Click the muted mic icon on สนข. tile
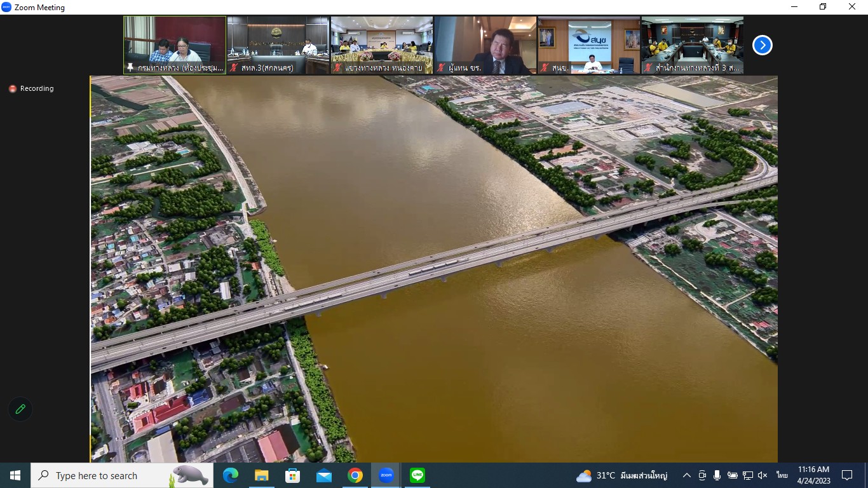This screenshot has width=868, height=488. click(545, 68)
